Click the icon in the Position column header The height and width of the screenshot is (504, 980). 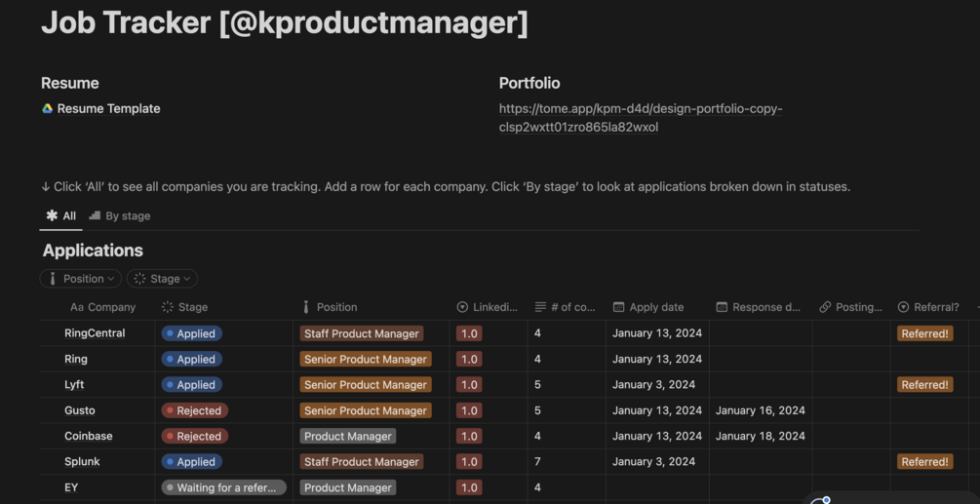(306, 307)
